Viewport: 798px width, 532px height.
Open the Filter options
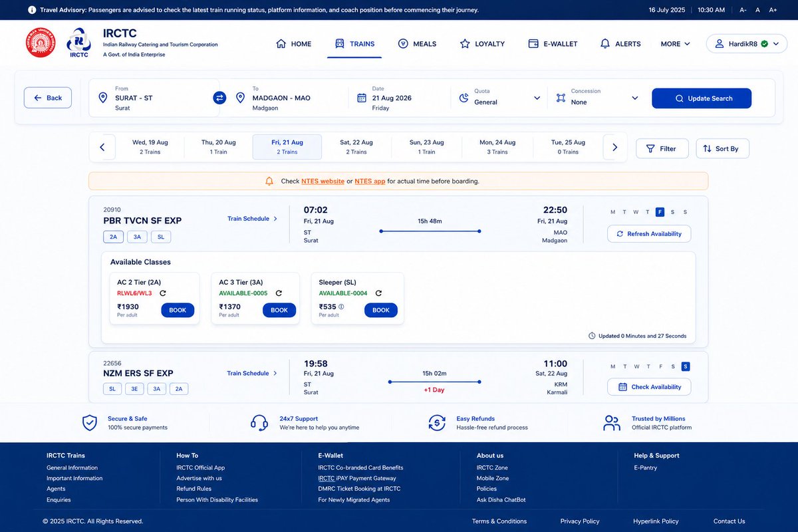(x=662, y=148)
